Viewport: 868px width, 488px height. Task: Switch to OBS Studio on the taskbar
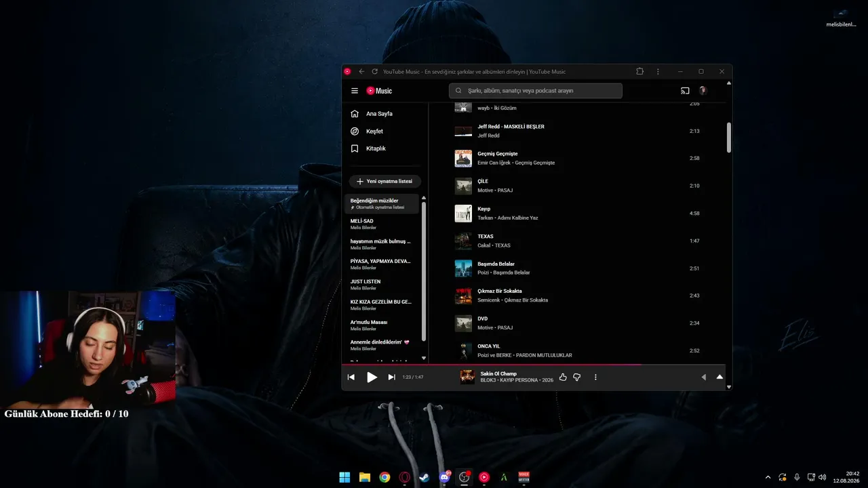465,477
